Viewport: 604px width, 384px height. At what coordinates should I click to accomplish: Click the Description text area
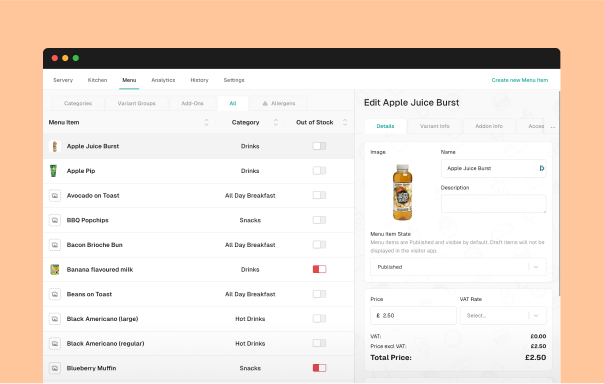coord(493,204)
